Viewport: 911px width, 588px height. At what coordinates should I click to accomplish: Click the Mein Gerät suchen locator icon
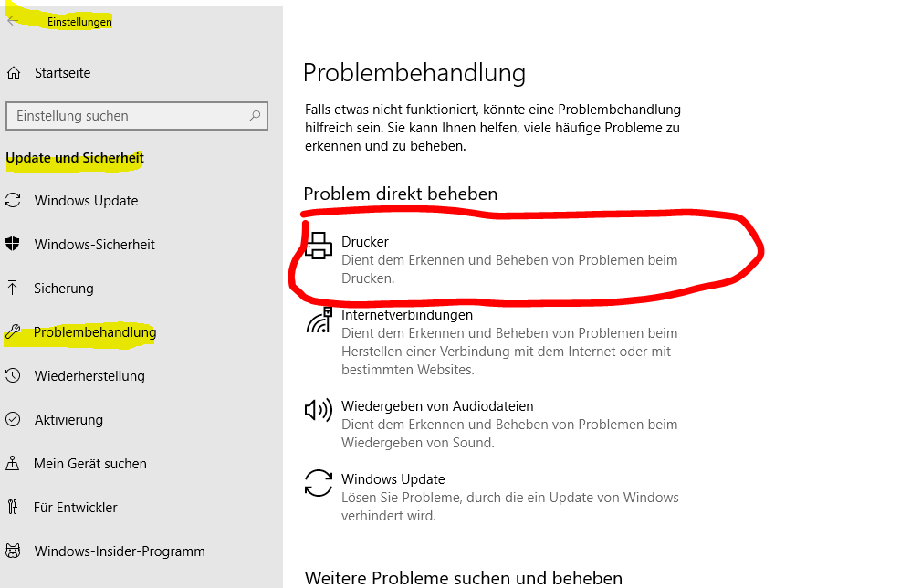click(x=12, y=463)
